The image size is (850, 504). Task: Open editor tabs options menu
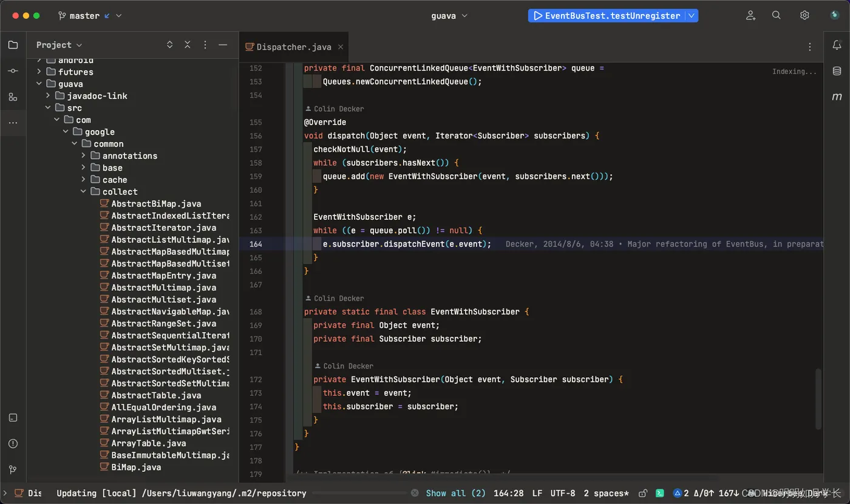tap(809, 47)
